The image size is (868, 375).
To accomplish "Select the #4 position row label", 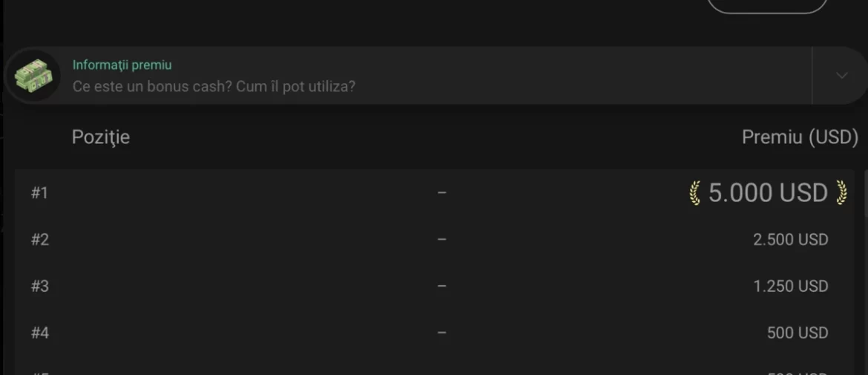I will point(40,333).
